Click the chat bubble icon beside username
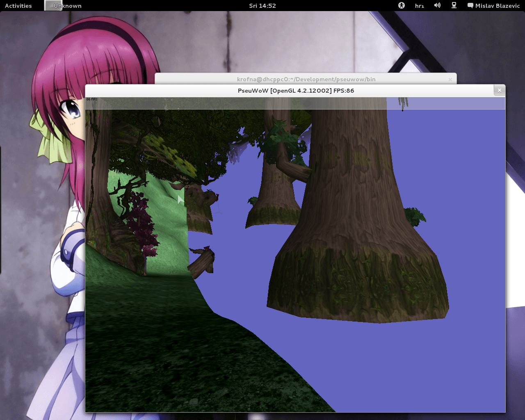Viewport: 525px width, 420px height. [x=470, y=6]
